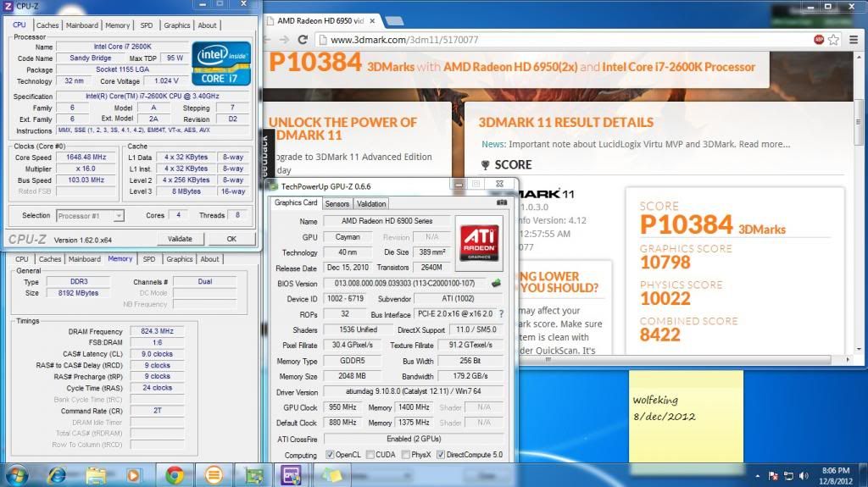Image resolution: width=868 pixels, height=487 pixels.
Task: Launch Internet Explorer from taskbar
Action: pos(57,475)
